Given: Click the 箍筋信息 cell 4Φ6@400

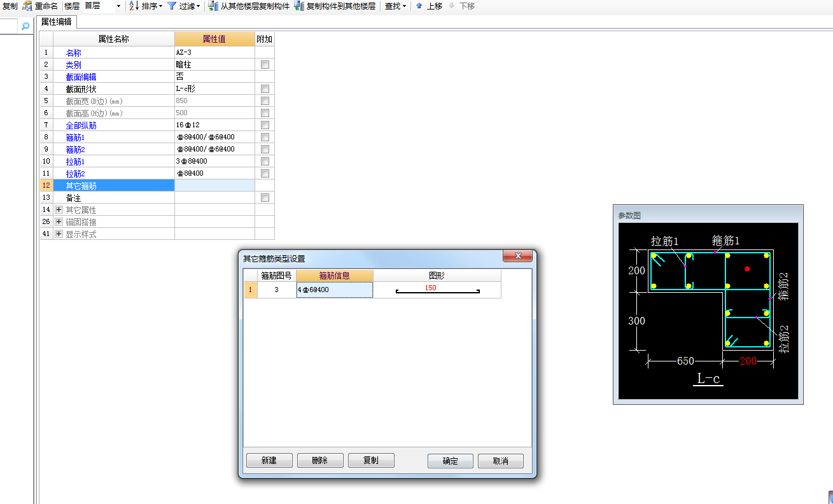Looking at the screenshot, I should [x=335, y=290].
